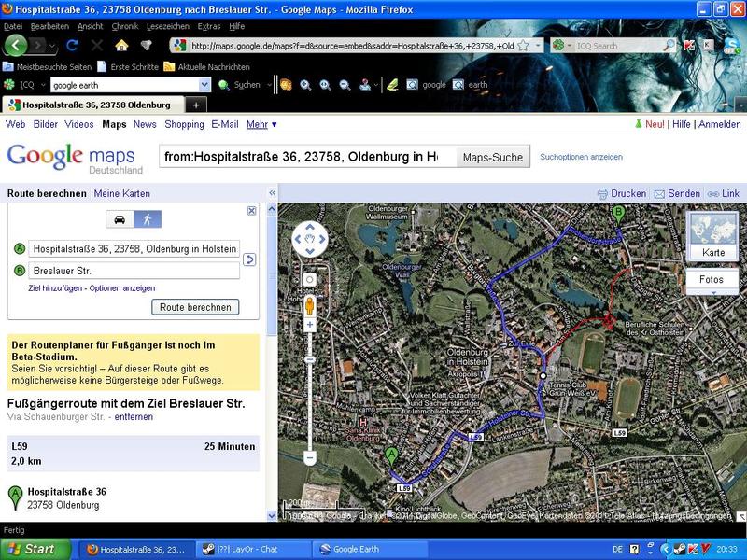
Task: Pan map down using navigation arrow
Action: tap(310, 250)
